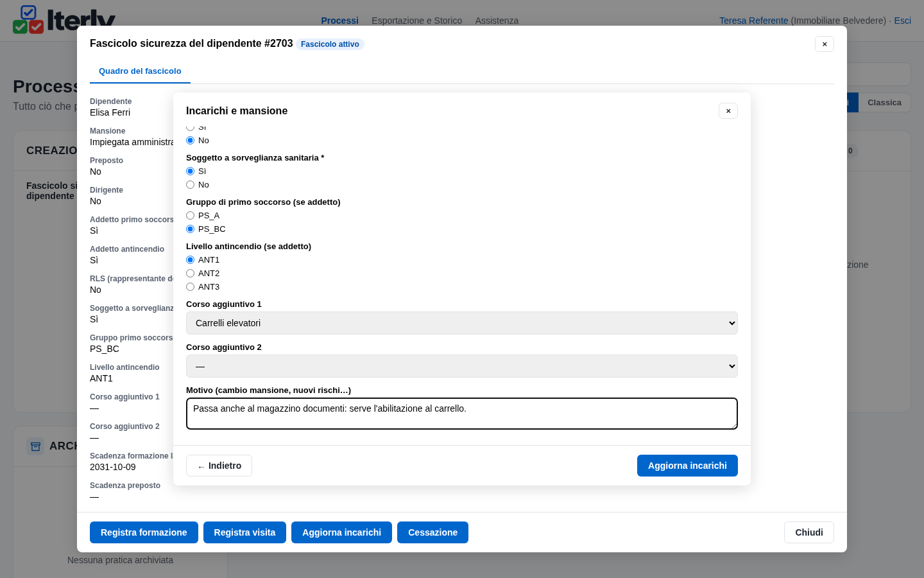Select ANT3 antincendio level
The height and width of the screenshot is (578, 924).
click(190, 287)
